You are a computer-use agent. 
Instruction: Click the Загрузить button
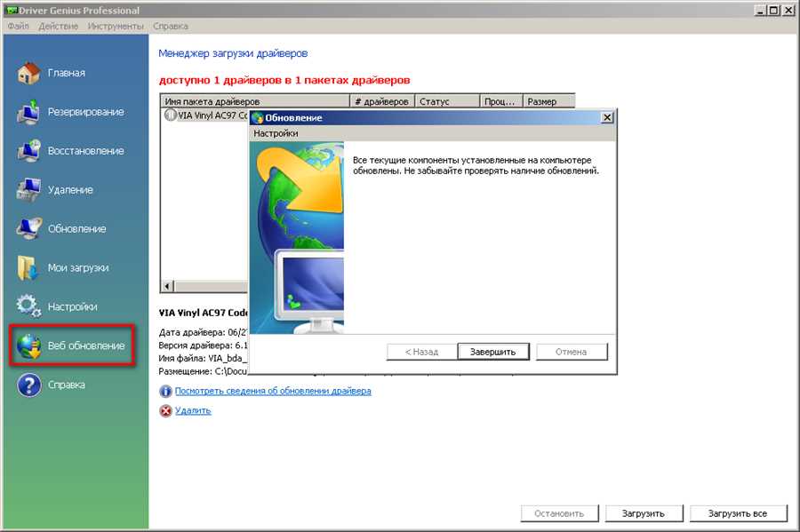(644, 513)
